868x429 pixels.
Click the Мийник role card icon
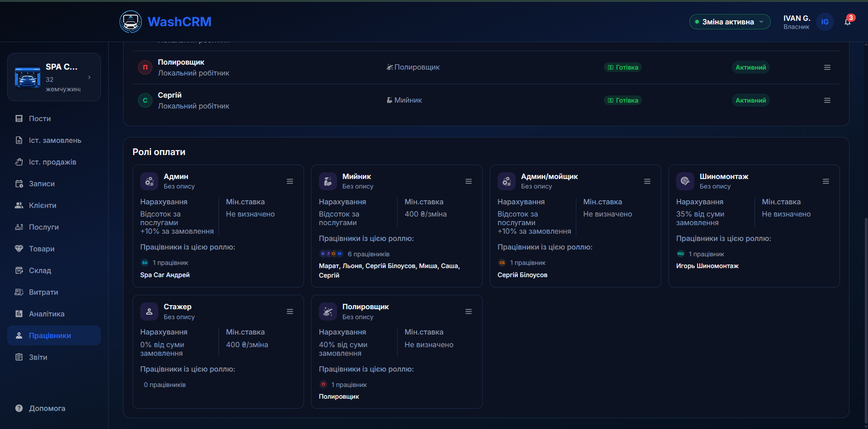(328, 181)
